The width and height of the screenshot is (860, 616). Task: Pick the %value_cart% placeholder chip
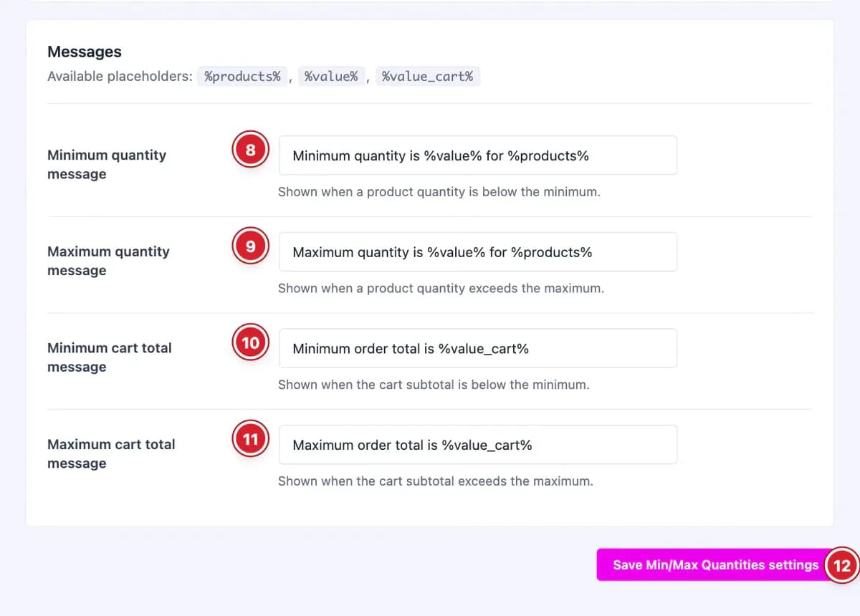pos(428,76)
